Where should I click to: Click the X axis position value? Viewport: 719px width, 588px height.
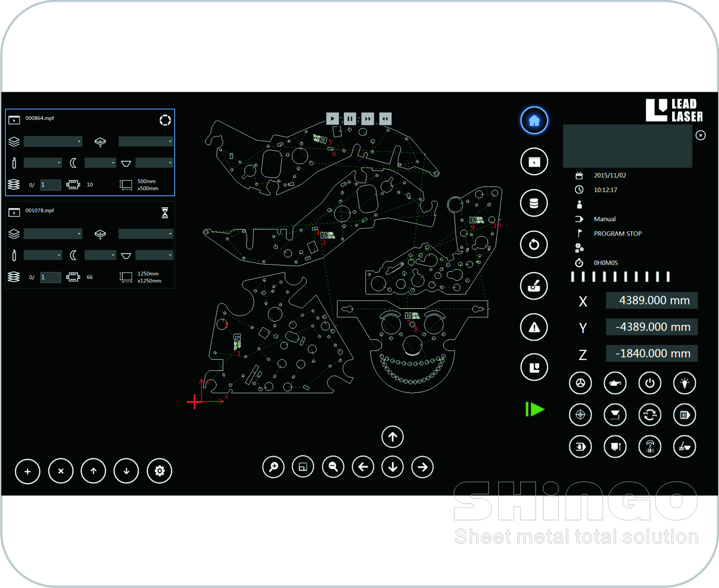651,300
